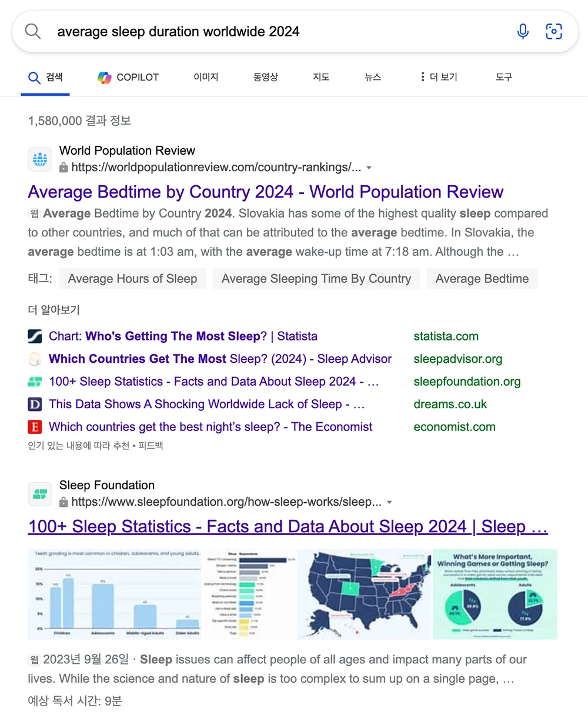
Task: Click 'Sleep Foundation' site name above second result
Action: (107, 485)
